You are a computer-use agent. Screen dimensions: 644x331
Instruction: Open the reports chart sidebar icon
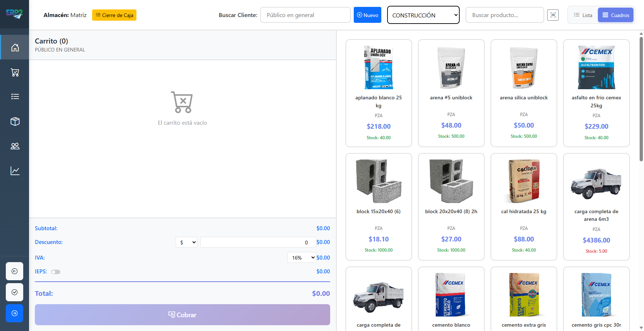pos(15,171)
